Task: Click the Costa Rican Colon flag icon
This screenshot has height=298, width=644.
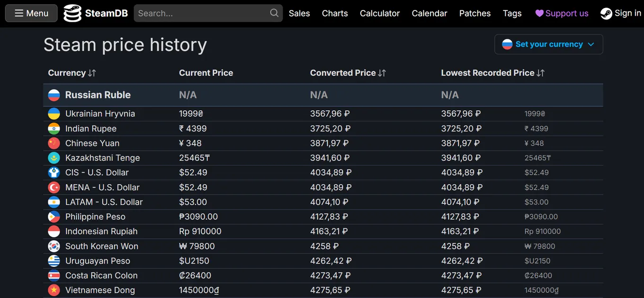Action: 54,275
